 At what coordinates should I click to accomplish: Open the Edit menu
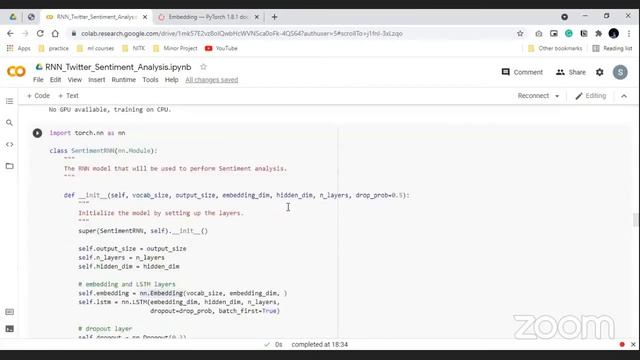pos(55,80)
